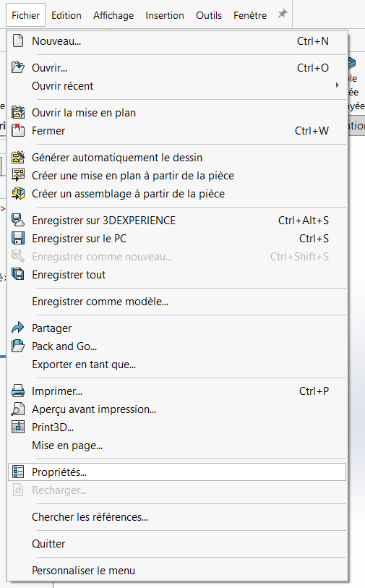This screenshot has width=365, height=588.
Task: Select Pack and Go... entry
Action: click(64, 346)
